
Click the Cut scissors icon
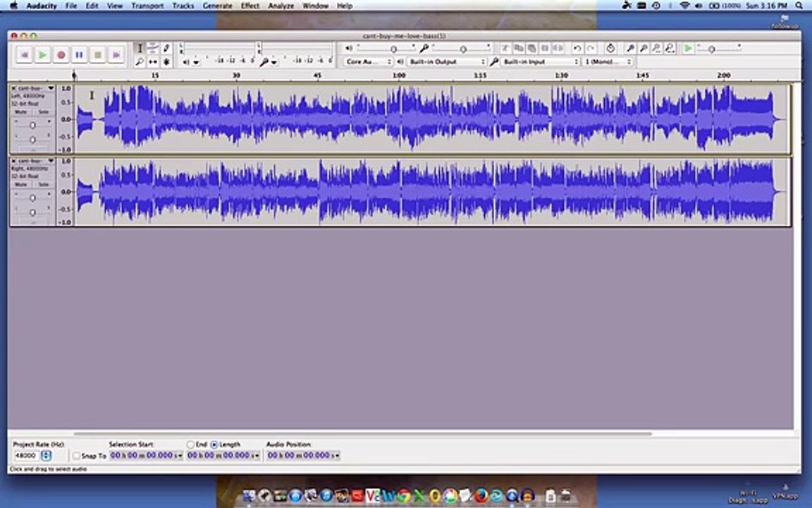[x=505, y=48]
